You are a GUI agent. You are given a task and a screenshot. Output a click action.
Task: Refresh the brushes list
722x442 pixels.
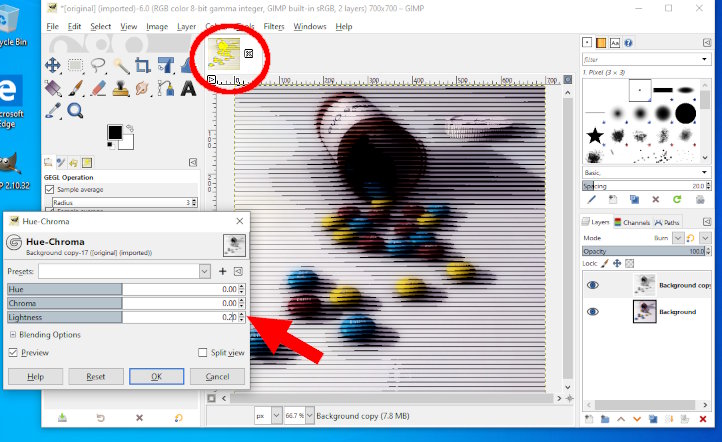[x=677, y=199]
